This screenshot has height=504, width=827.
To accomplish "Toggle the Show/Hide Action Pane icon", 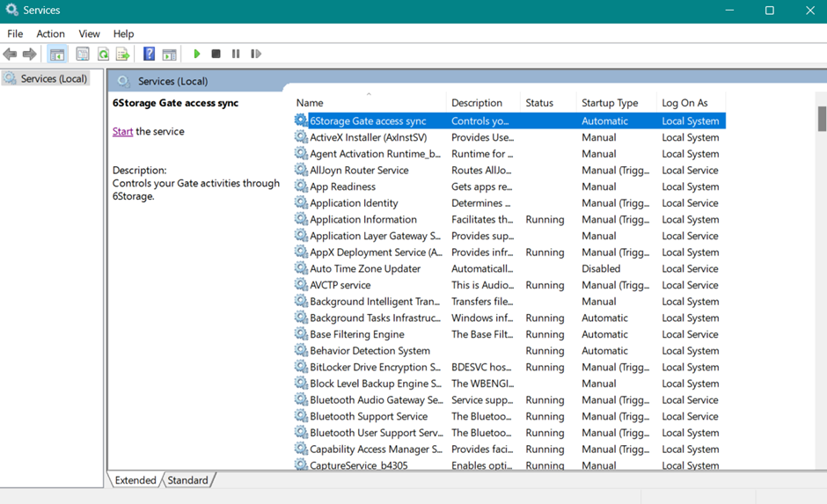I will pos(169,54).
